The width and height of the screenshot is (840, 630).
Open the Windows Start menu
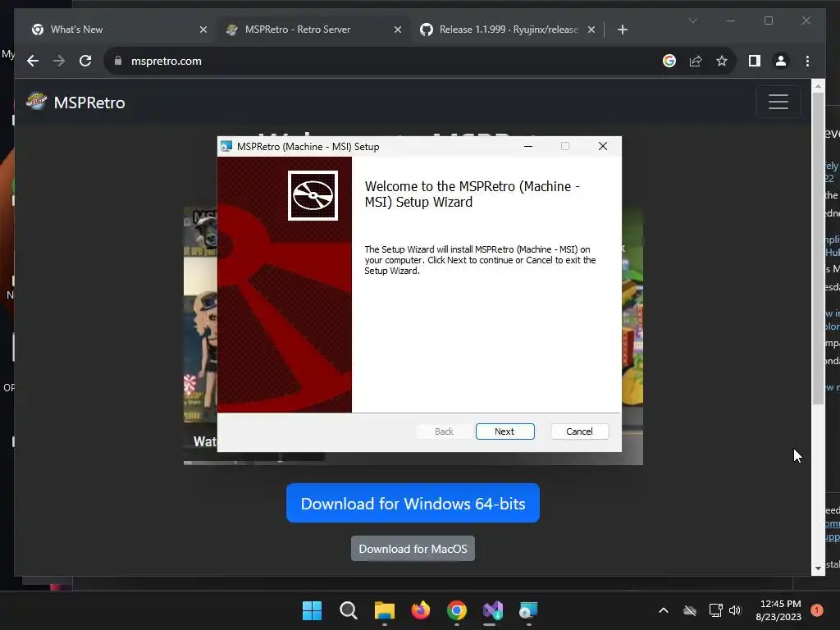coord(312,610)
